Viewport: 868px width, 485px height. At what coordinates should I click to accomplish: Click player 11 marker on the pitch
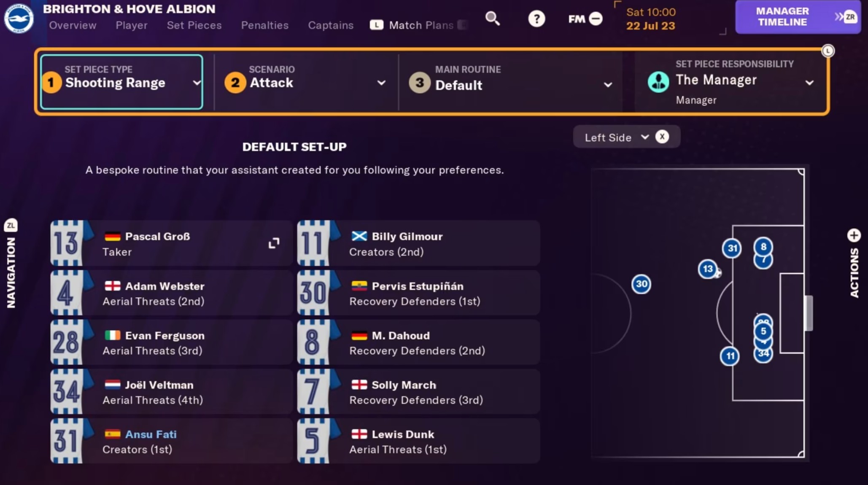click(730, 356)
